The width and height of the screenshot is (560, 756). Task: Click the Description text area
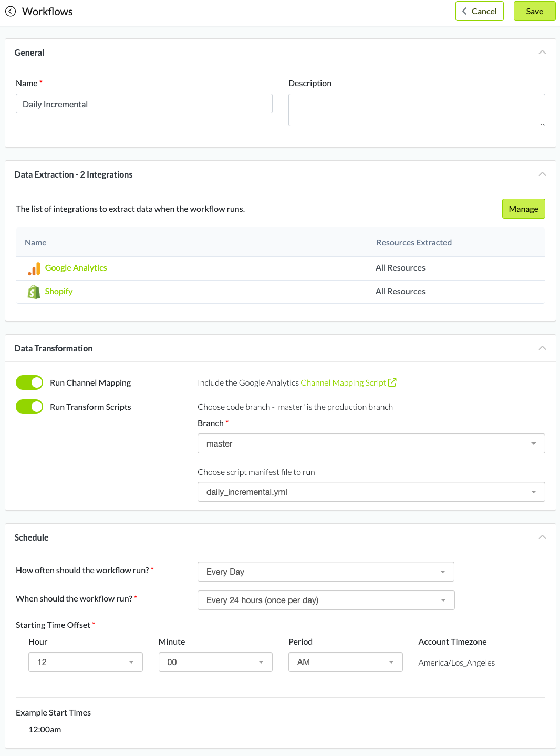point(416,110)
